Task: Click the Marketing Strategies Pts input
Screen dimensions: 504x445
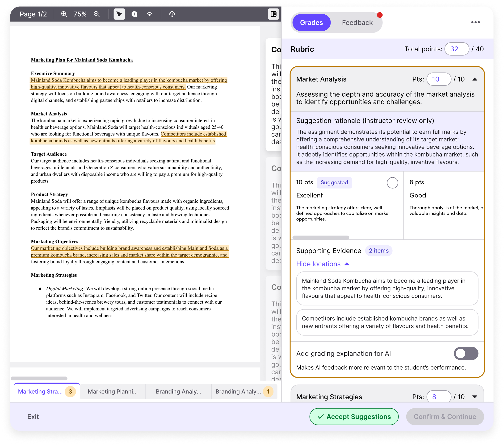Action: (x=439, y=397)
